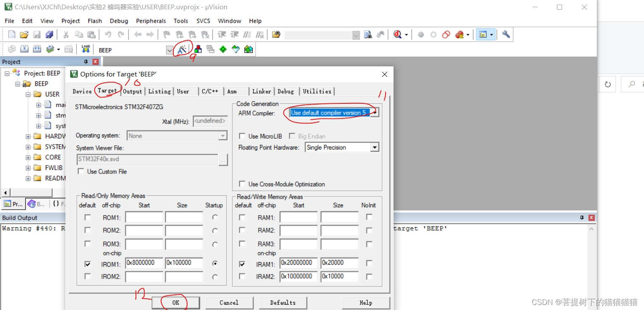Open the File Extensions, Books and Environment icon
Image resolution: width=644 pixels, height=310 pixels.
click(198, 49)
